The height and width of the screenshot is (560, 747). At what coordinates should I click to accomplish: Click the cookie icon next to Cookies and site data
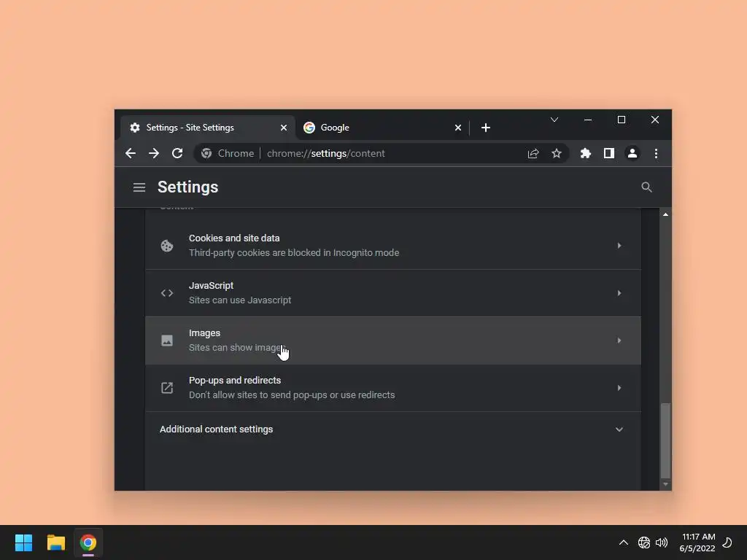tap(167, 246)
